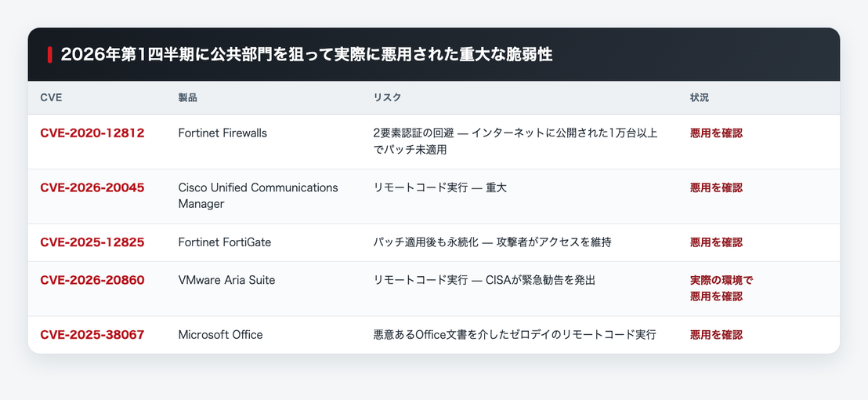Select CVE-2026-20045 identifier

pos(92,187)
